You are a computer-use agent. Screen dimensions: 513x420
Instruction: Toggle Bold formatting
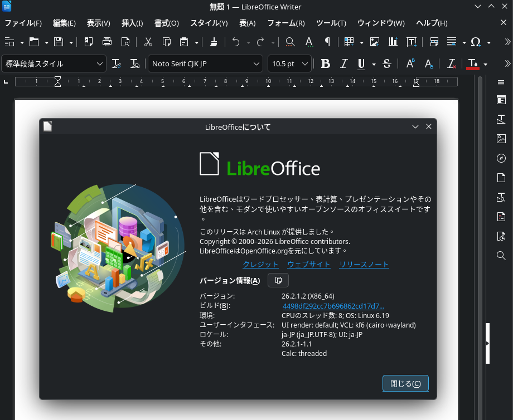pos(326,64)
